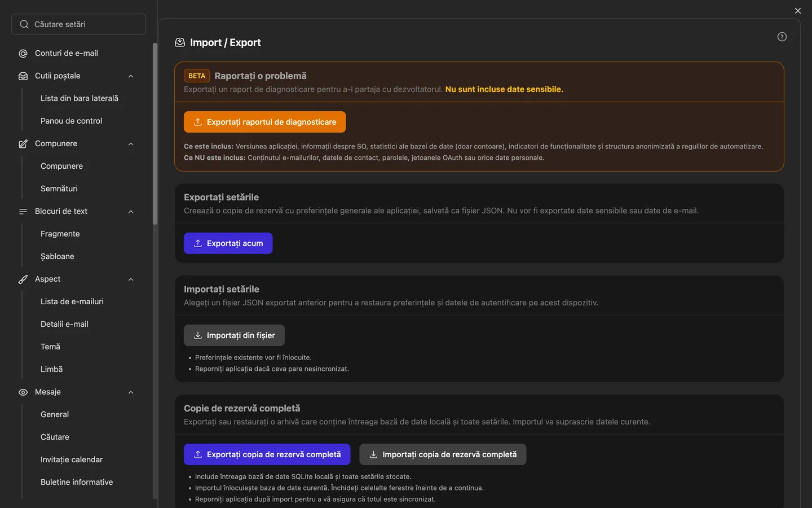Click the Aspect brush icon
Image resolution: width=812 pixels, height=508 pixels.
23,279
